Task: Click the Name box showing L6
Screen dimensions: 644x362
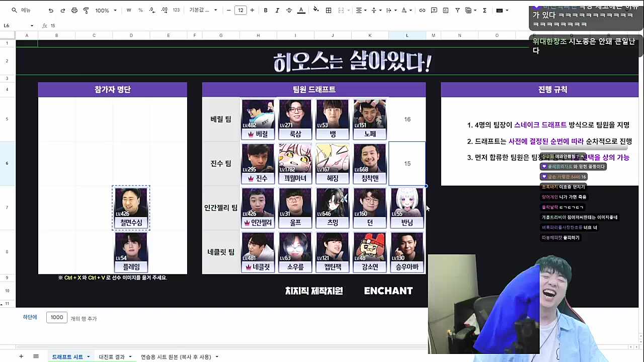Action: coord(15,26)
